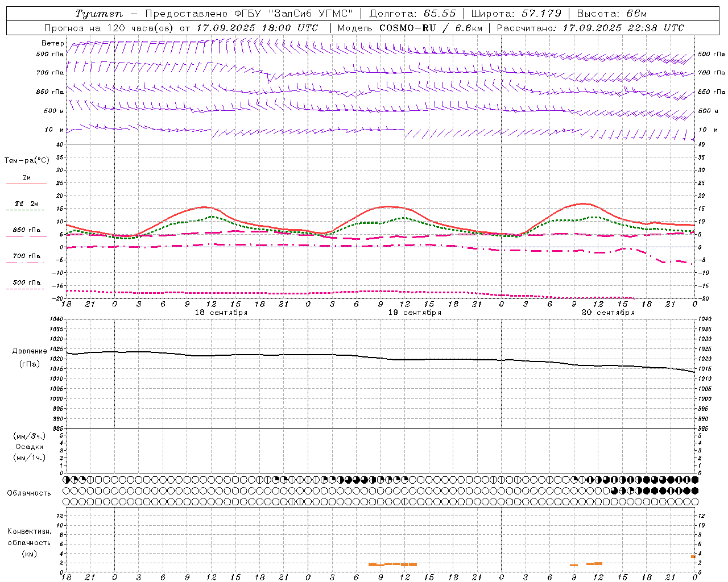Click the '(мм/3ч.)' precipitation unit label
The width and height of the screenshot is (728, 582).
point(29,436)
